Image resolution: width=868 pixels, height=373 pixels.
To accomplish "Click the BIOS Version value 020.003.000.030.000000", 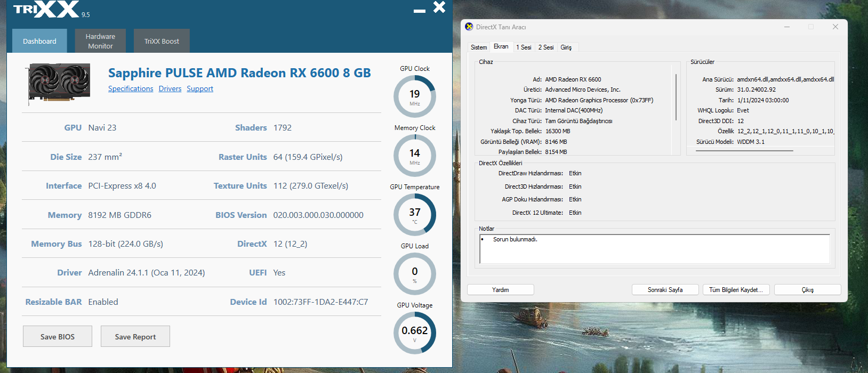I will (x=318, y=215).
